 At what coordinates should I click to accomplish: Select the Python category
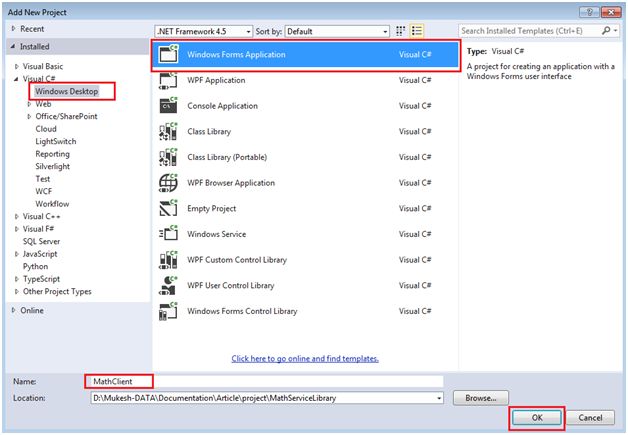[35, 266]
